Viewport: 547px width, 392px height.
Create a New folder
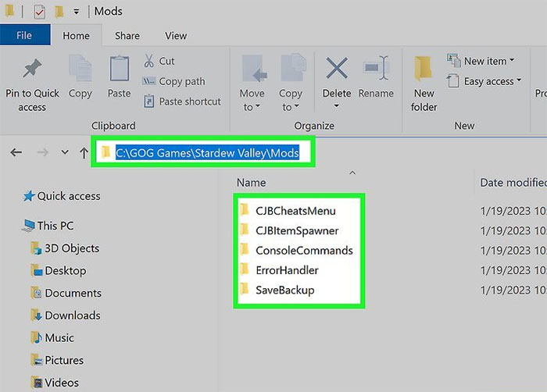click(x=424, y=84)
